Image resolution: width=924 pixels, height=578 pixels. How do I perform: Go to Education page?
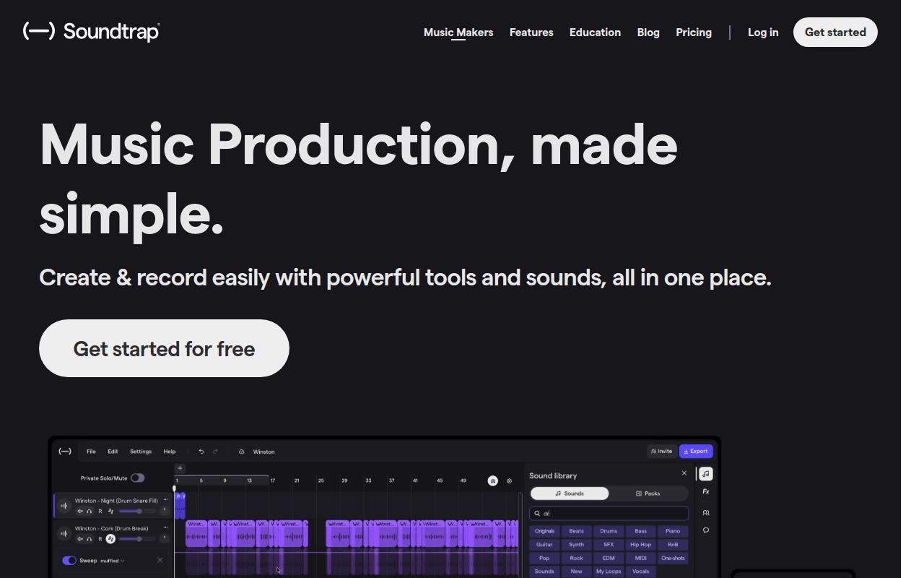click(595, 33)
